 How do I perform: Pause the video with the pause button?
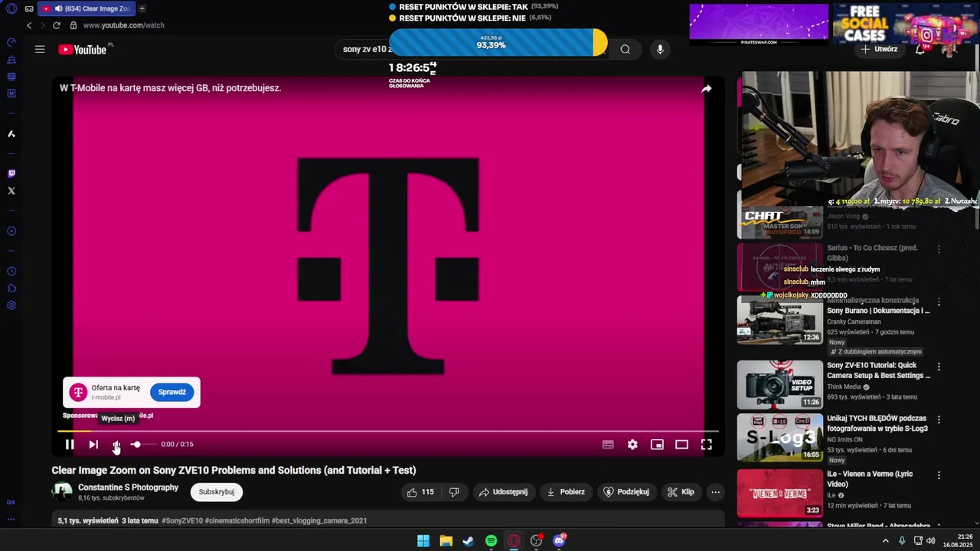coord(70,445)
